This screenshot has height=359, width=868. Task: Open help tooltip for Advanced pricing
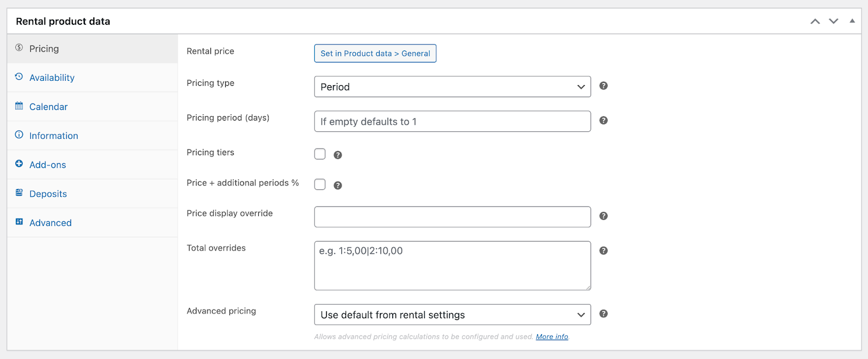click(603, 313)
